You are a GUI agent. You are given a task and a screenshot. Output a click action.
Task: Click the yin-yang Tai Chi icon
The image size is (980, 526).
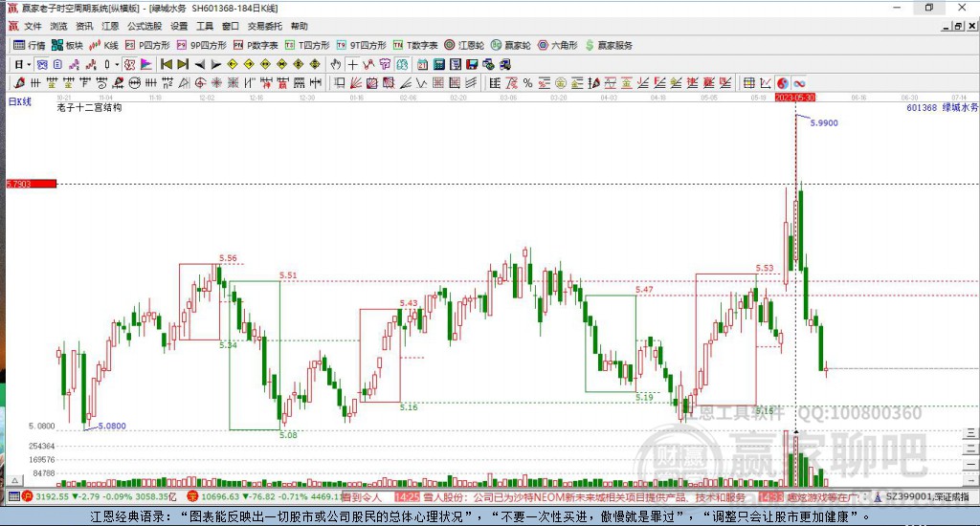tap(783, 82)
